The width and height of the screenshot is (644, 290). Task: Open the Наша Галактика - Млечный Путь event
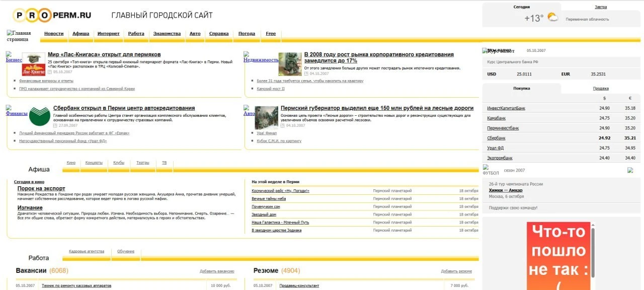[x=280, y=222]
